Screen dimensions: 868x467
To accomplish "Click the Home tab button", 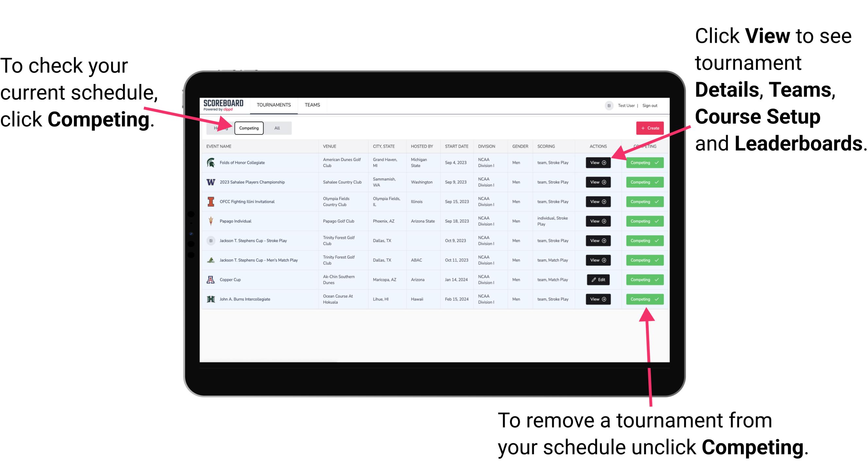I will tap(221, 128).
